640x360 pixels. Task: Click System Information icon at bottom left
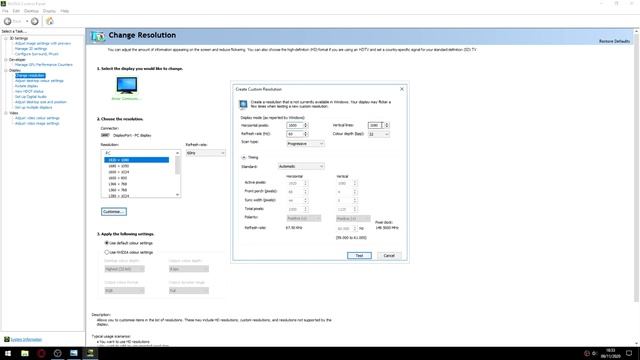pyautogui.click(x=7, y=339)
